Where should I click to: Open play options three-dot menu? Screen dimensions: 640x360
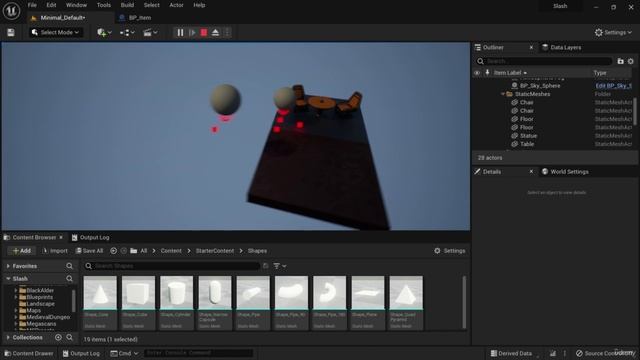pos(227,33)
